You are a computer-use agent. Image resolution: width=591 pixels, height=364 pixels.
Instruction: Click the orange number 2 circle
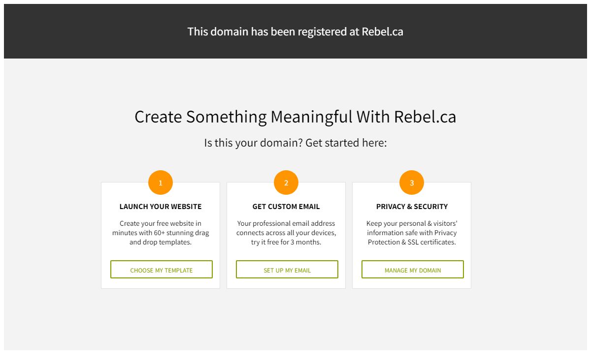pos(286,182)
